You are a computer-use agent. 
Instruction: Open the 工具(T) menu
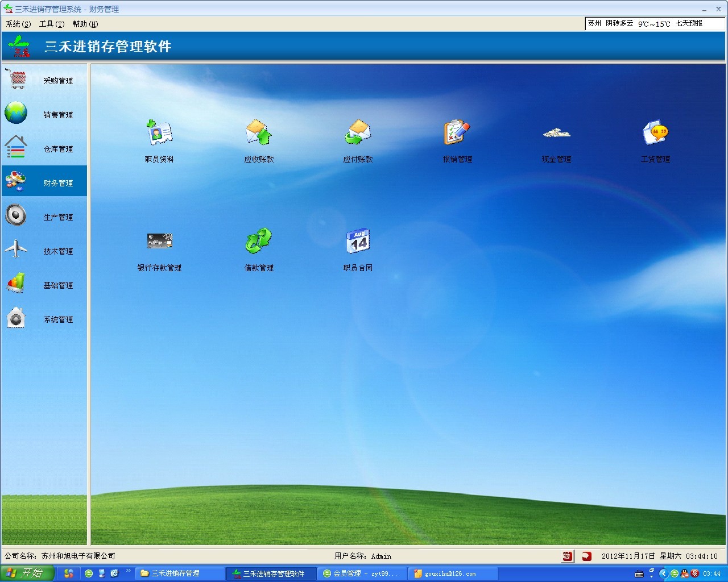(x=52, y=24)
